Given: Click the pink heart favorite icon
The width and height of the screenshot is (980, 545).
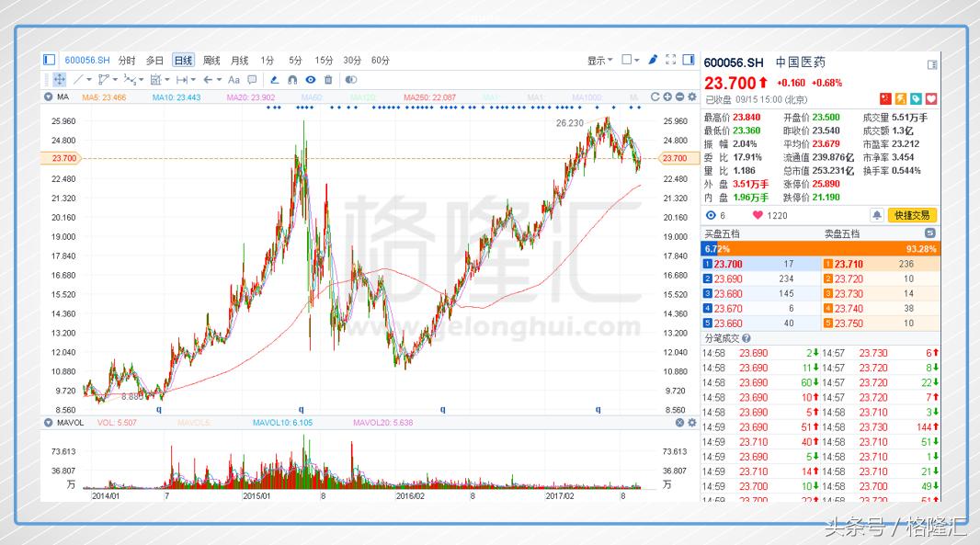Looking at the screenshot, I should (931, 98).
